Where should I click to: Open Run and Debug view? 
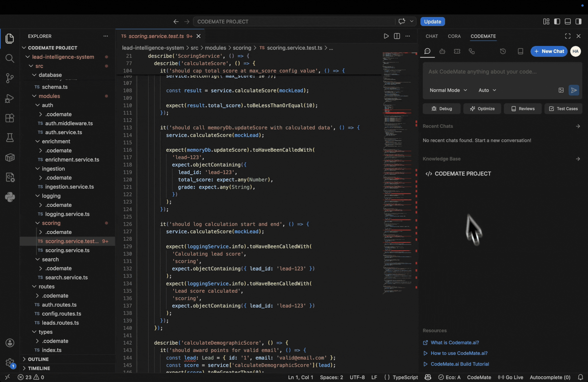click(x=10, y=98)
